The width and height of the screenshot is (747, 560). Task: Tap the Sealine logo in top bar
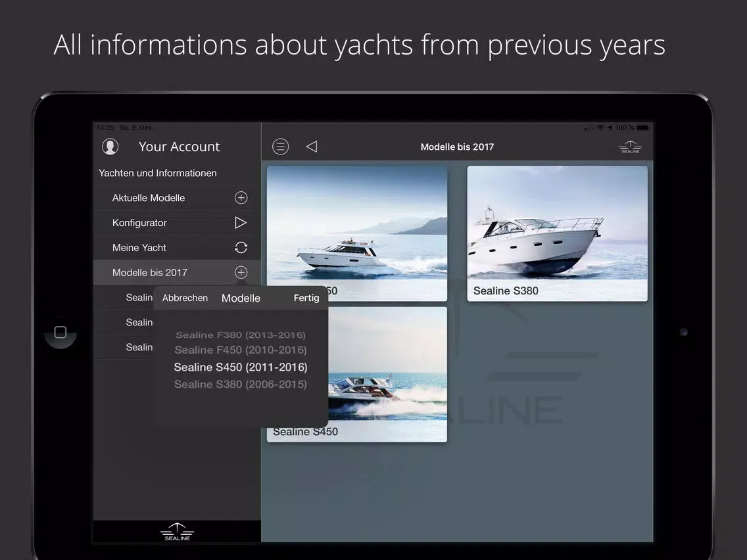[x=630, y=147]
